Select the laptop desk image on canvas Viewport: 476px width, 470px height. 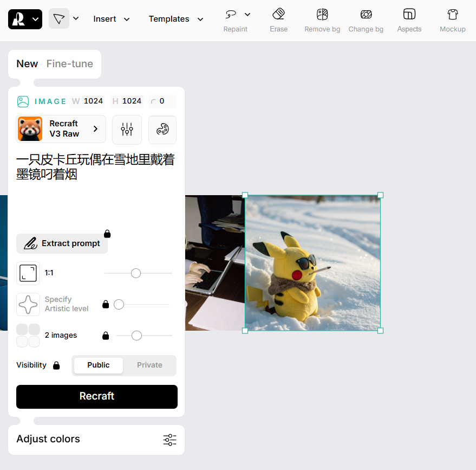[x=215, y=263]
